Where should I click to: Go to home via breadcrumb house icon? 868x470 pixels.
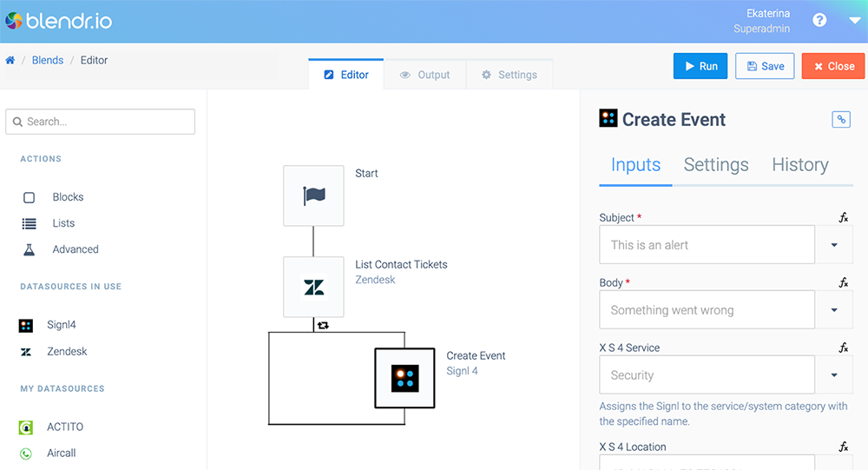[x=10, y=60]
